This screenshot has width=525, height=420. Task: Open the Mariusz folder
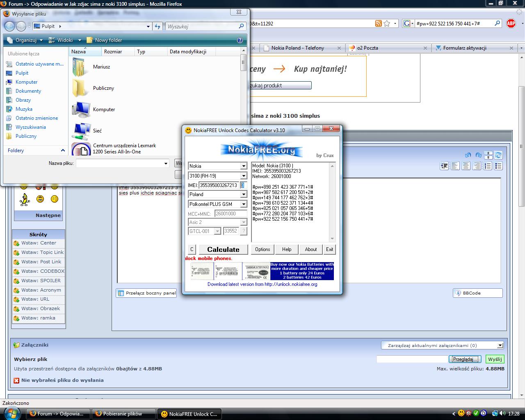pos(101,67)
